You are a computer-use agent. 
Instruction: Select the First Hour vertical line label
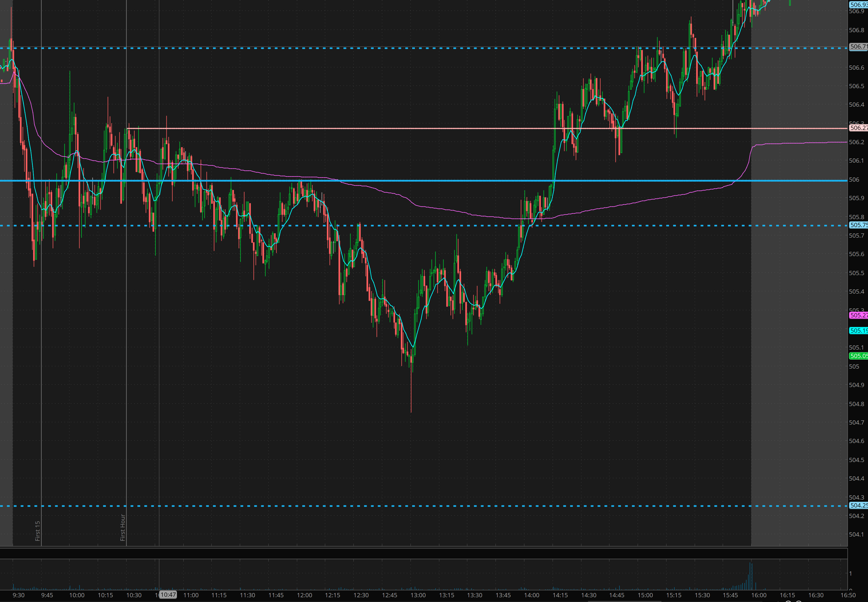[123, 527]
